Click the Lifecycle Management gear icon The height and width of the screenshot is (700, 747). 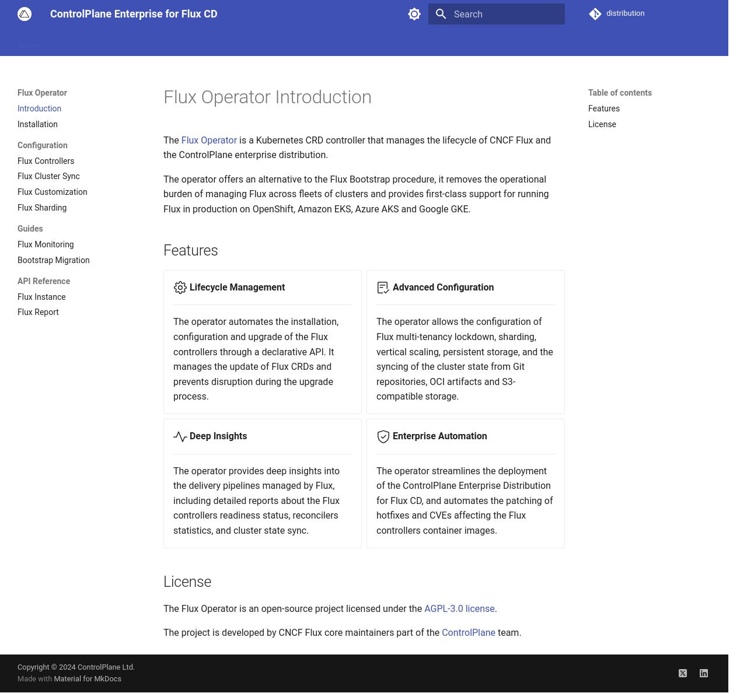point(180,288)
